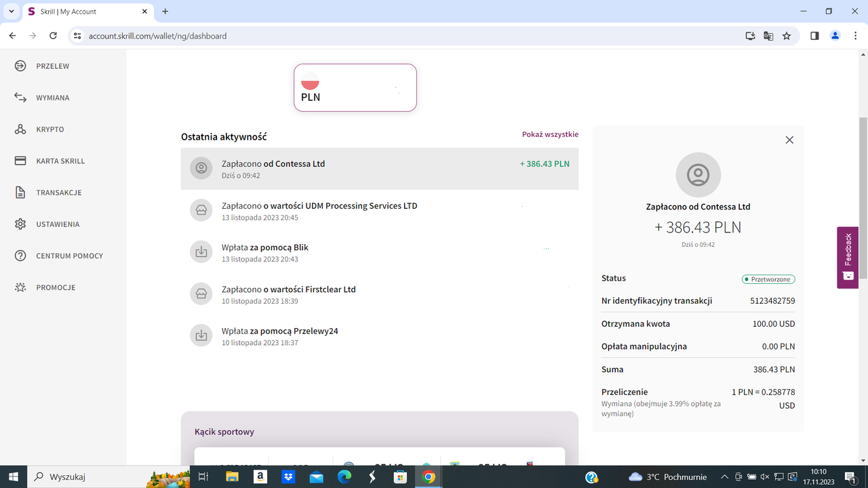Open the Wpłata za pomocą Blik row
This screenshot has height=488, width=868.
click(x=380, y=252)
